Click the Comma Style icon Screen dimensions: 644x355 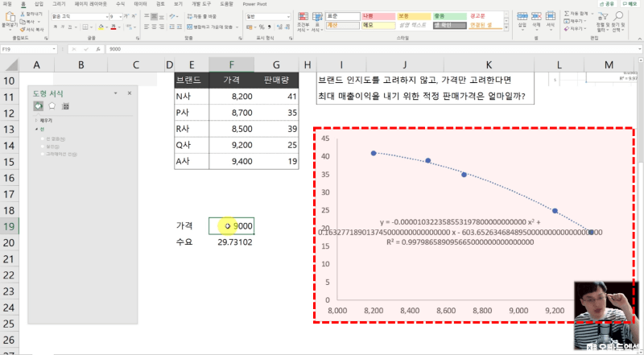pos(270,27)
